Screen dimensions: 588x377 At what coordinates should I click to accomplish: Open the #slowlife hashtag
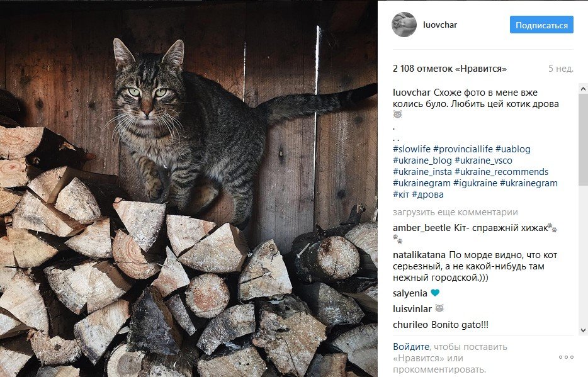coord(412,149)
